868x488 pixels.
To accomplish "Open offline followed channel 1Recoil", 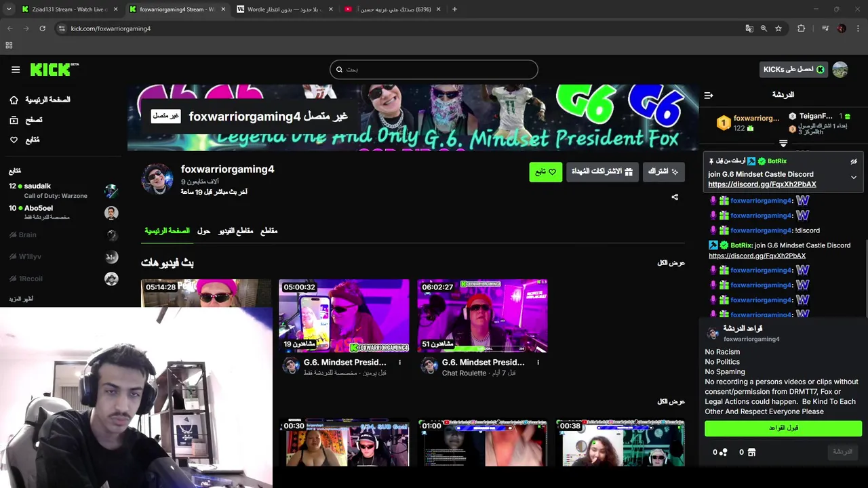I will (x=64, y=279).
